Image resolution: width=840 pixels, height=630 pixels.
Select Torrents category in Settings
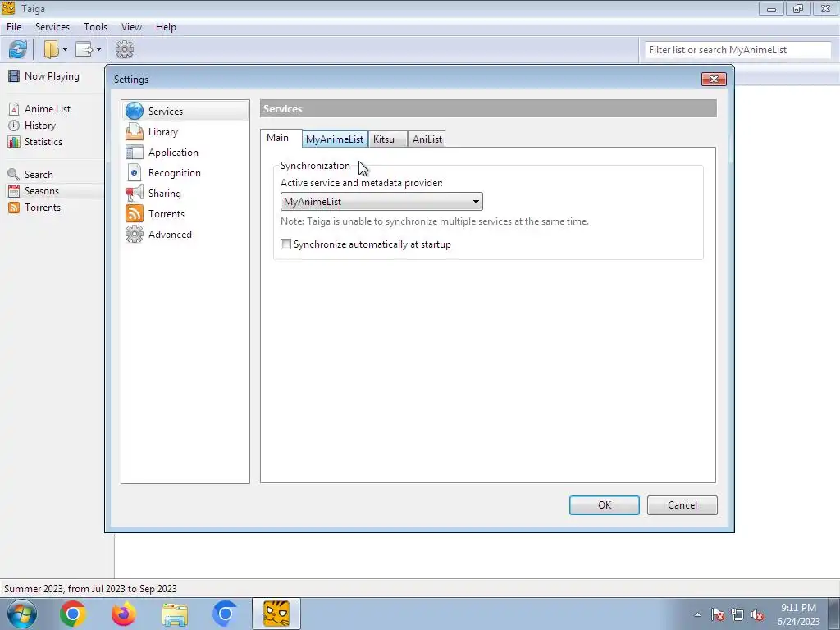click(185, 214)
